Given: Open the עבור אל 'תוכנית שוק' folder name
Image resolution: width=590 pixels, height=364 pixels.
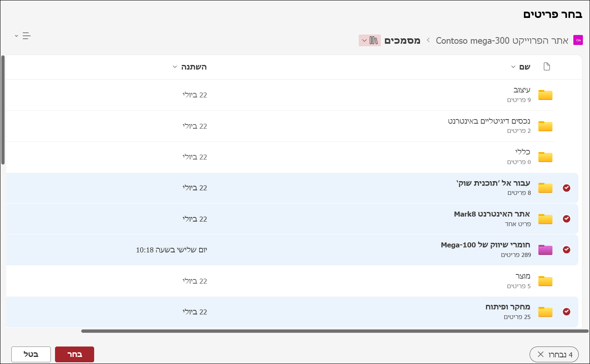Looking at the screenshot, I should click(x=493, y=183).
